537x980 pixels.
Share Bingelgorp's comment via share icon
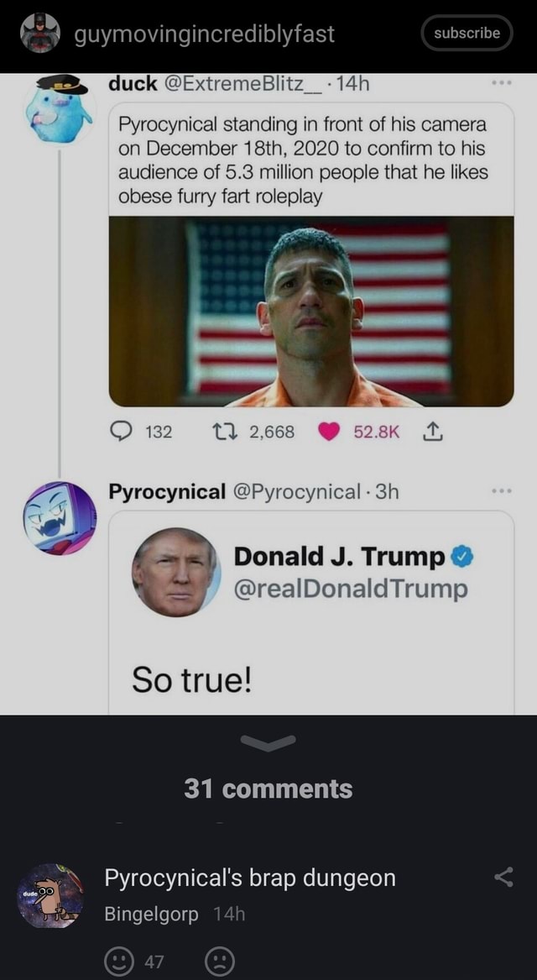503,878
